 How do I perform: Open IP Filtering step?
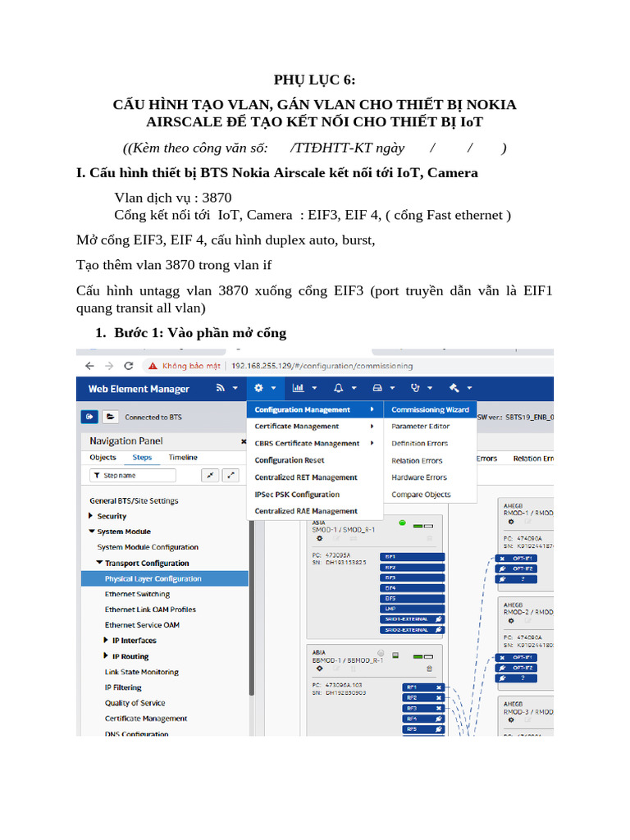coord(123,687)
